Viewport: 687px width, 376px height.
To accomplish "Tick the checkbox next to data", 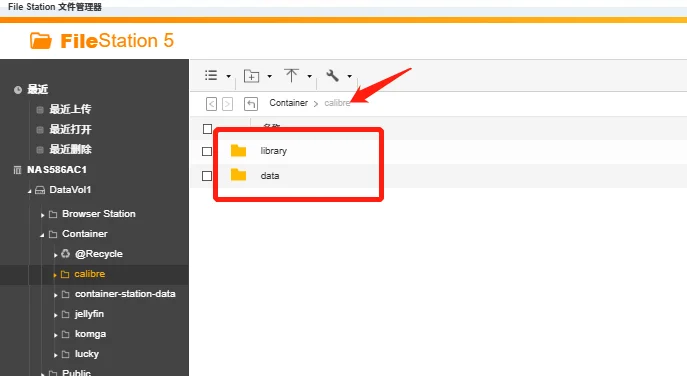I will 207,176.
